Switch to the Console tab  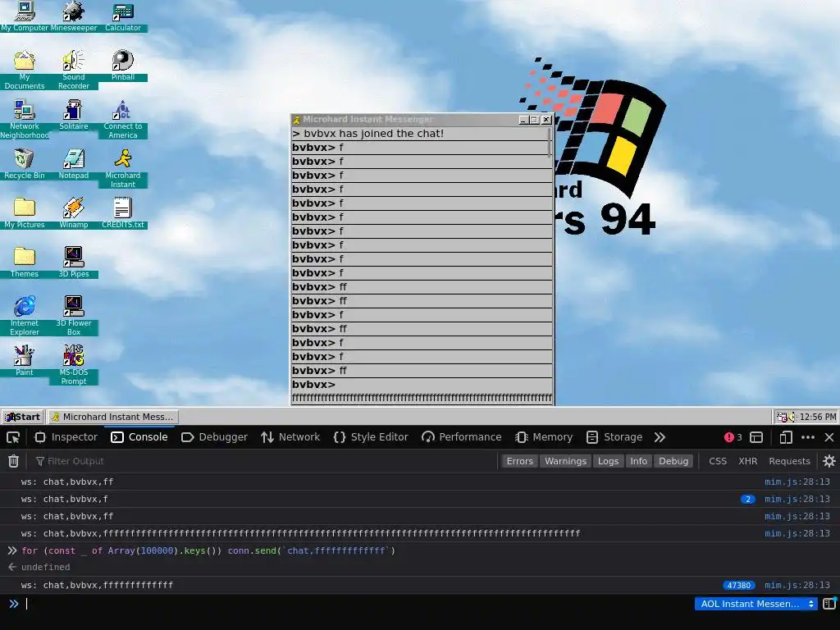point(139,437)
